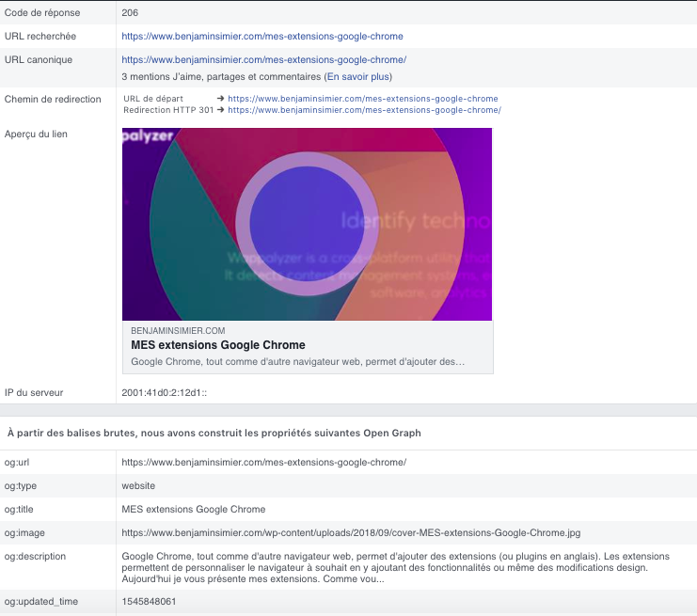697x616 pixels.
Task: Click BENJAMINSIMIER.COM in the link preview
Action: [178, 331]
